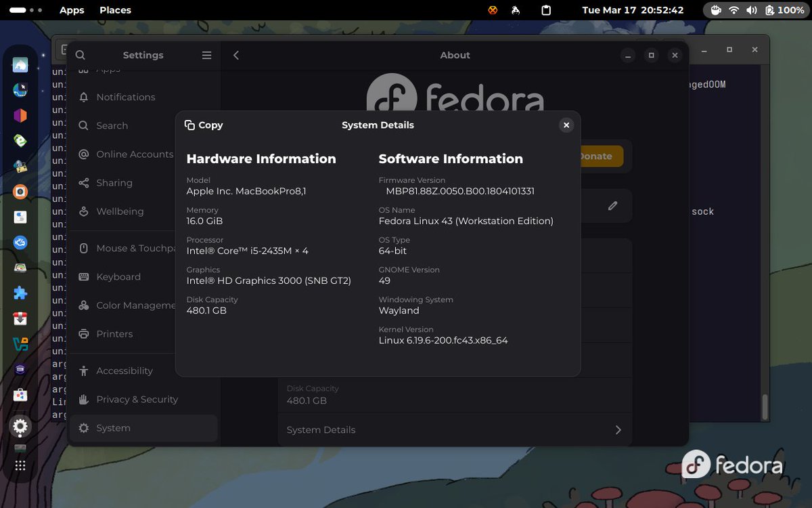
Task: Click OS name 'Fedora Linux 43 (Workstation Edition)'
Action: click(466, 221)
